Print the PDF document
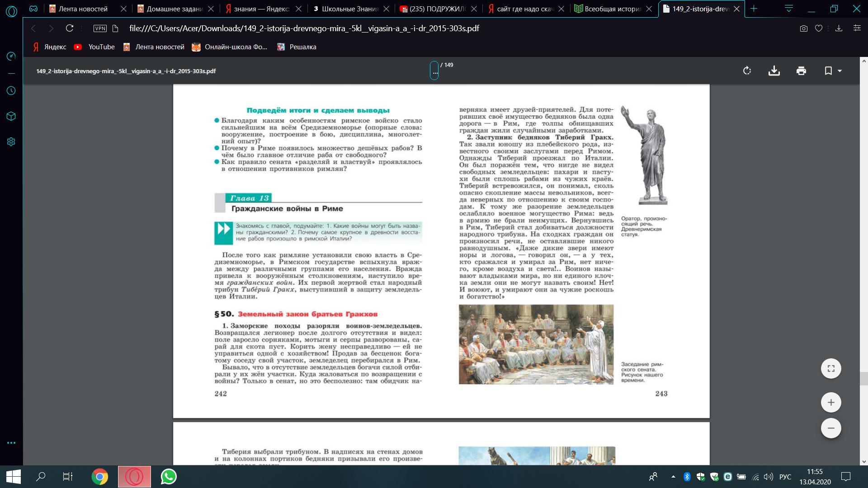 click(x=801, y=71)
